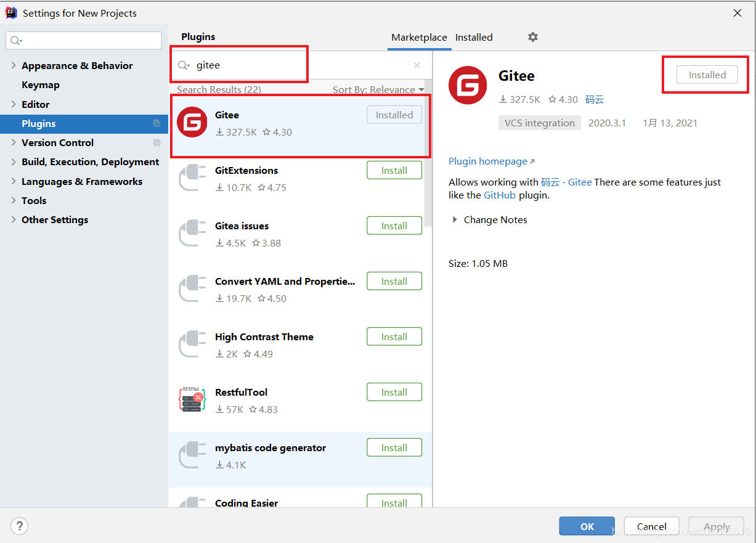
Task: Switch to the Marketplace tab
Action: pyautogui.click(x=419, y=37)
